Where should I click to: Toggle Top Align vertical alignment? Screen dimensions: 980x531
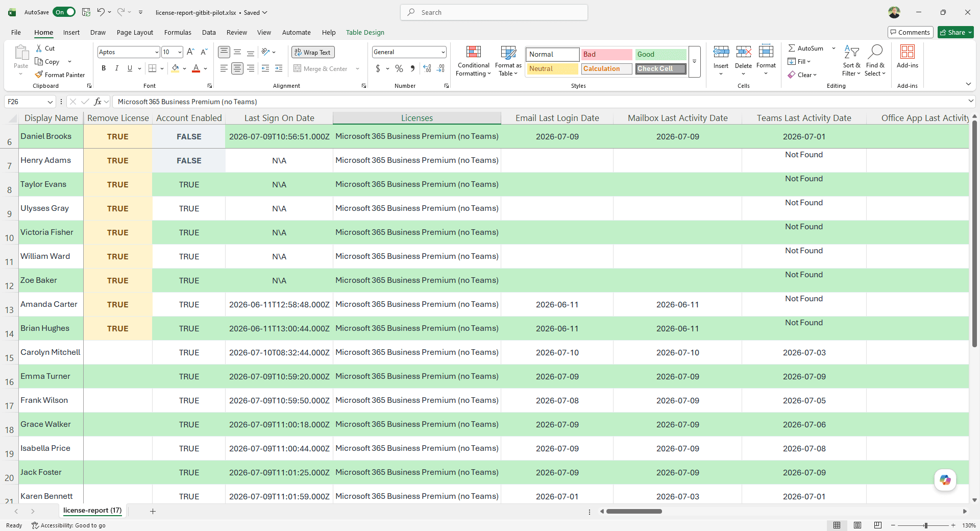(x=224, y=52)
